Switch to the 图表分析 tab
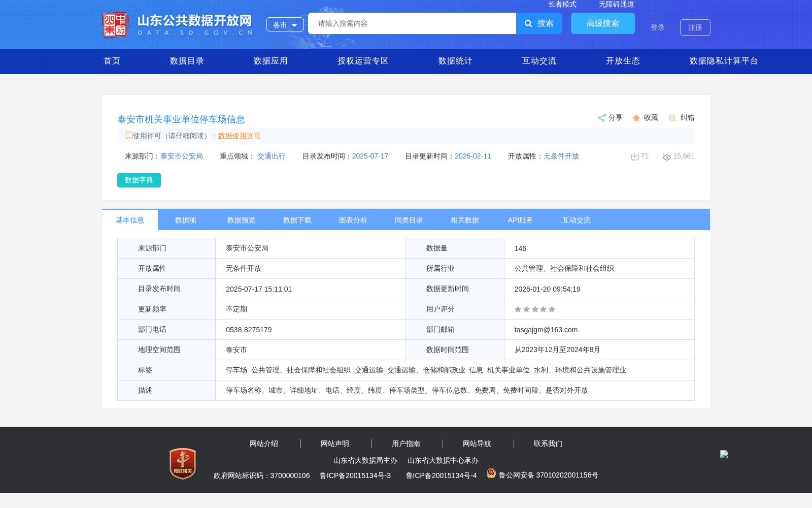 pyautogui.click(x=353, y=220)
